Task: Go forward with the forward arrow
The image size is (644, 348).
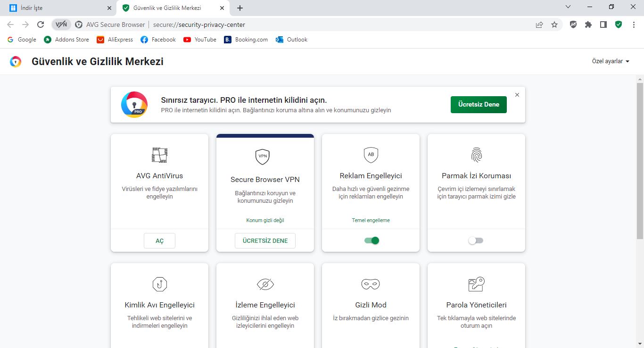Action: tap(25, 25)
